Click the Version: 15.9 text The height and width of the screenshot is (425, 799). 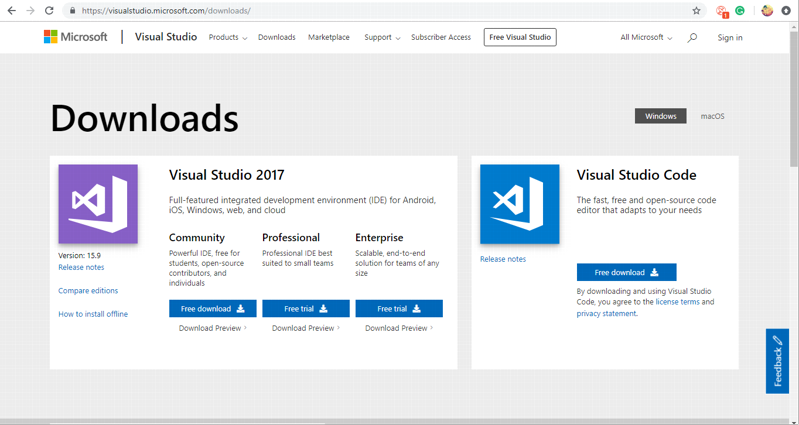pos(79,256)
